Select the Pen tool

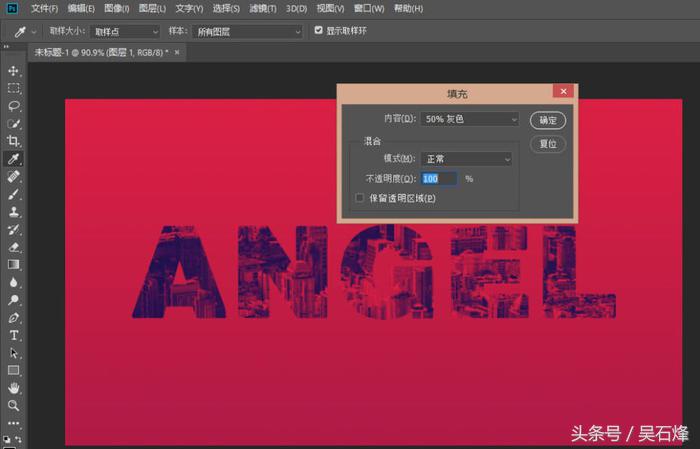tap(13, 318)
